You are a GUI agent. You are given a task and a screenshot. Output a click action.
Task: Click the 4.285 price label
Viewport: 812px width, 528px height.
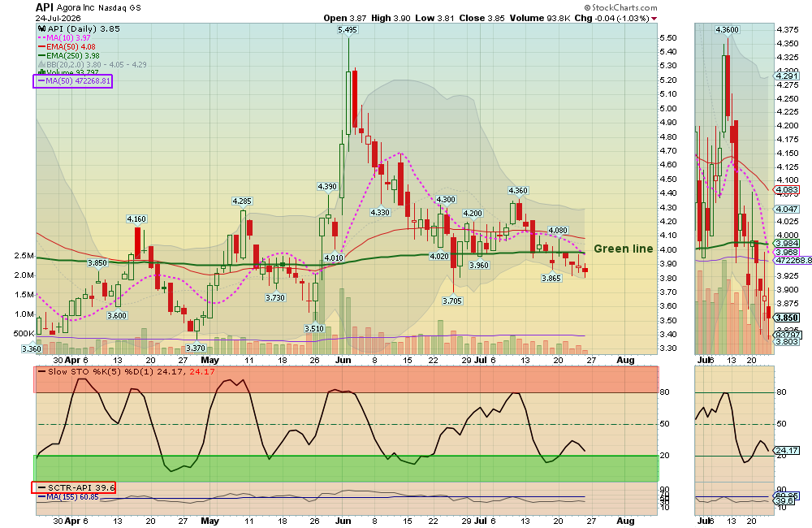point(242,201)
